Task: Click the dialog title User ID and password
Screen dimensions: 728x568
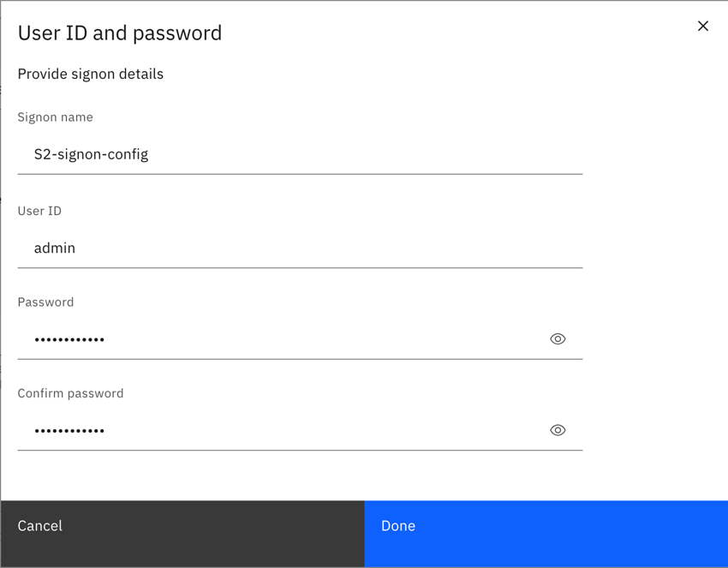Action: point(120,33)
